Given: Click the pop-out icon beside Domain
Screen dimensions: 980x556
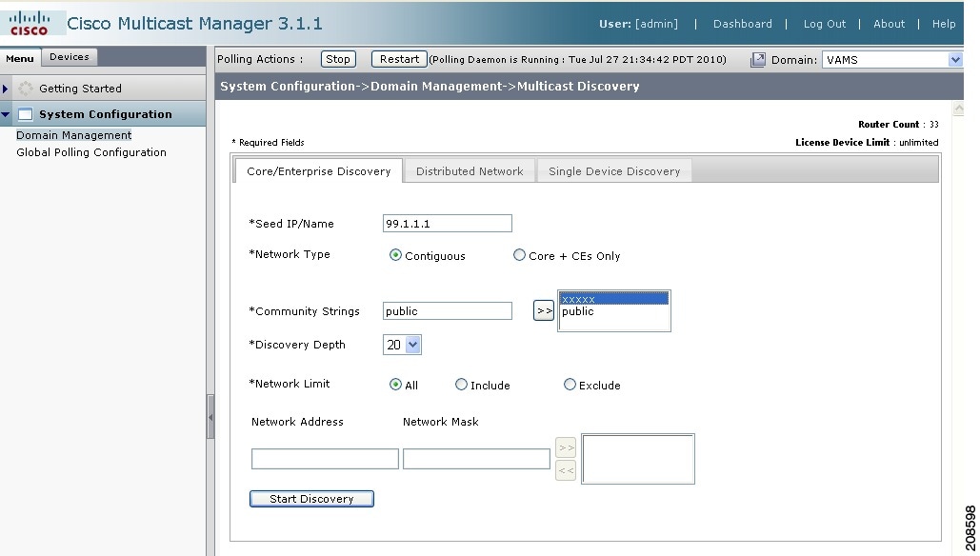Looking at the screenshot, I should (757, 60).
